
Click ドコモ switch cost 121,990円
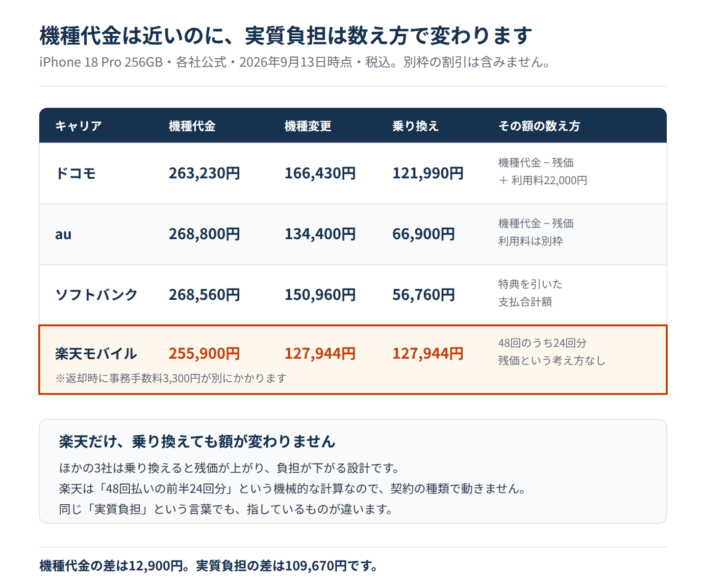pyautogui.click(x=428, y=173)
